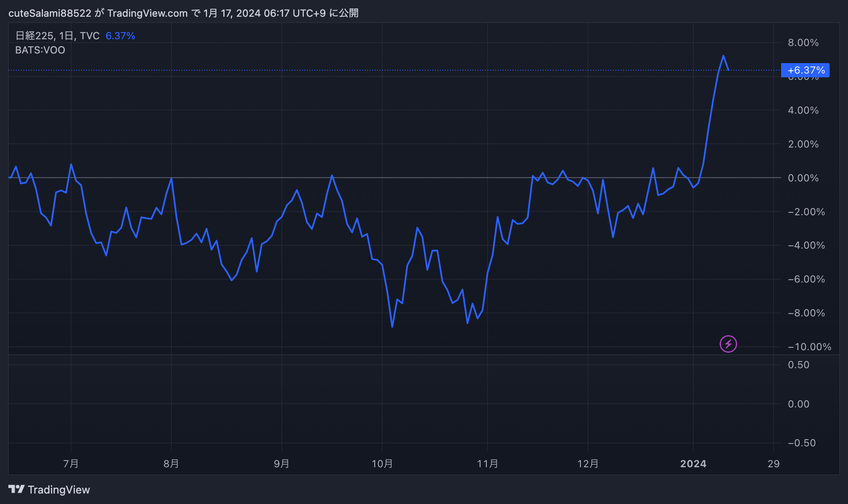Image resolution: width=848 pixels, height=504 pixels.
Task: Click the published-by header text at top
Action: pyautogui.click(x=183, y=13)
